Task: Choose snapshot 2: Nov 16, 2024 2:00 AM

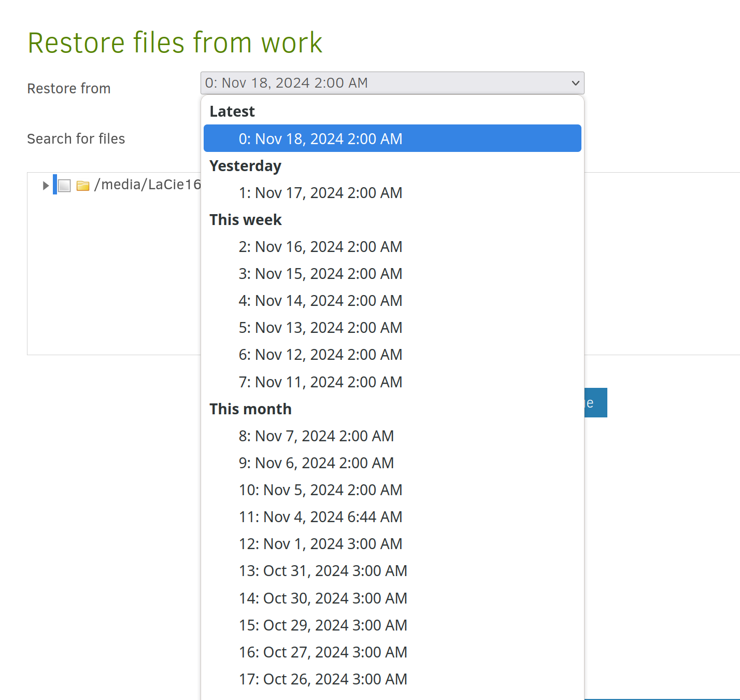Action: 320,246
